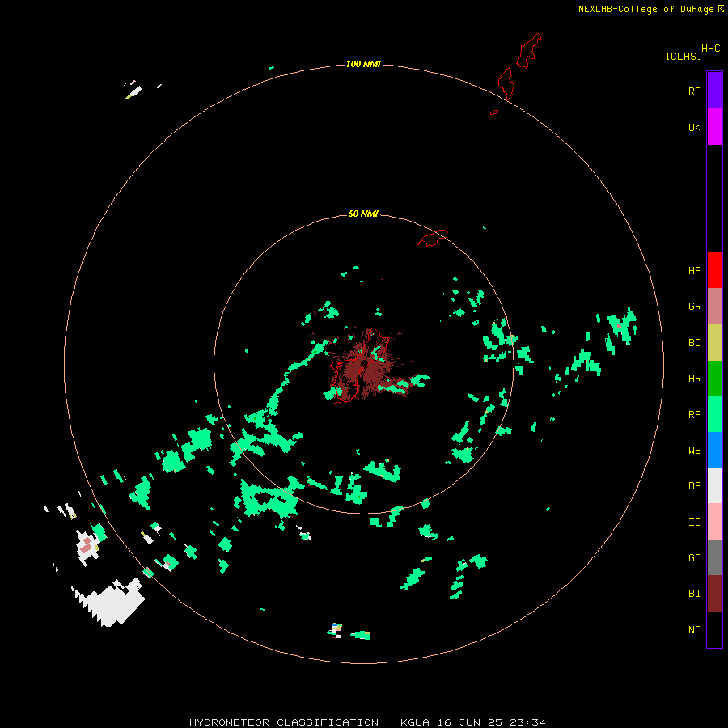Image resolution: width=728 pixels, height=728 pixels.
Task: Click the HYDROMETEOR CLASSIFICATION title text
Action: [284, 722]
